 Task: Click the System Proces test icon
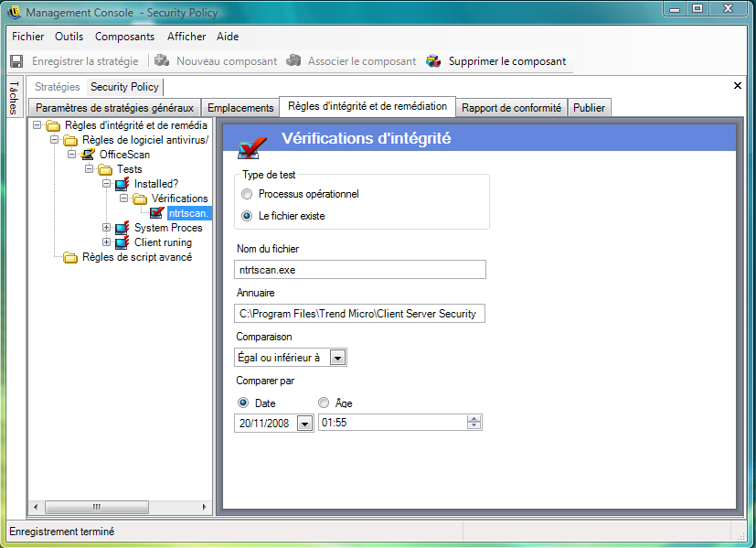click(122, 228)
